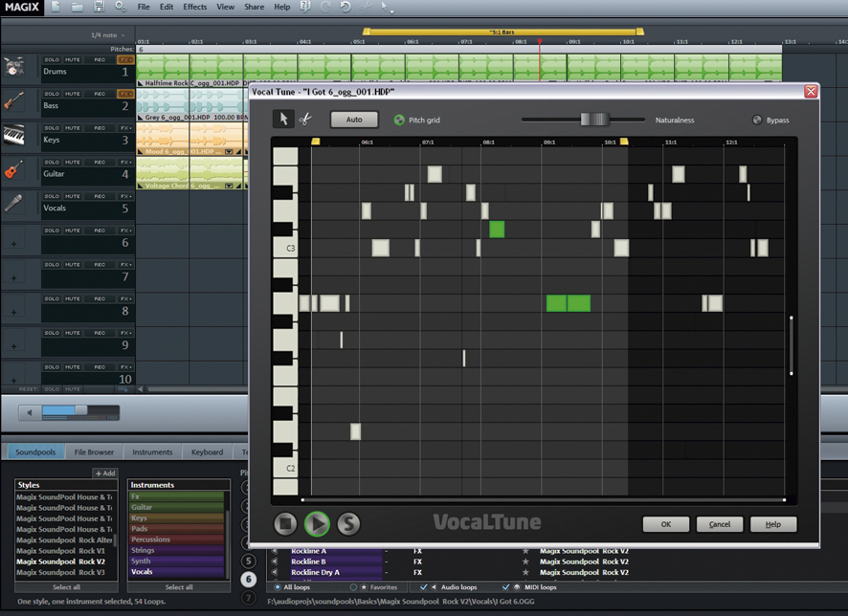Arm REC on the Keys track
This screenshot has width=848, height=616.
(100, 128)
